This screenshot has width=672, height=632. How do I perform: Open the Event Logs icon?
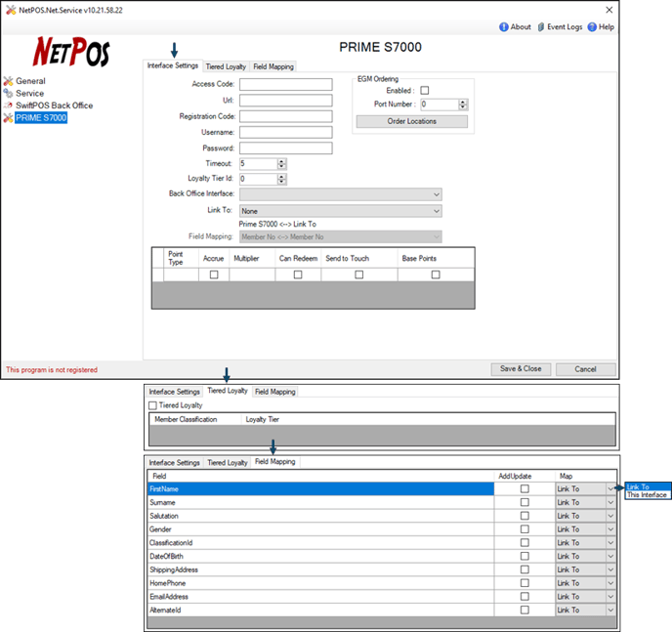[541, 27]
